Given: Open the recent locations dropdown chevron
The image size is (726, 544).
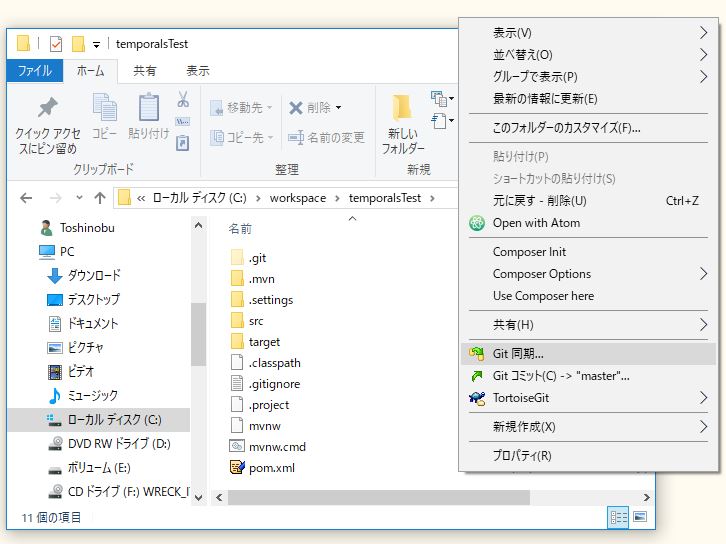Looking at the screenshot, I should pyautogui.click(x=79, y=198).
